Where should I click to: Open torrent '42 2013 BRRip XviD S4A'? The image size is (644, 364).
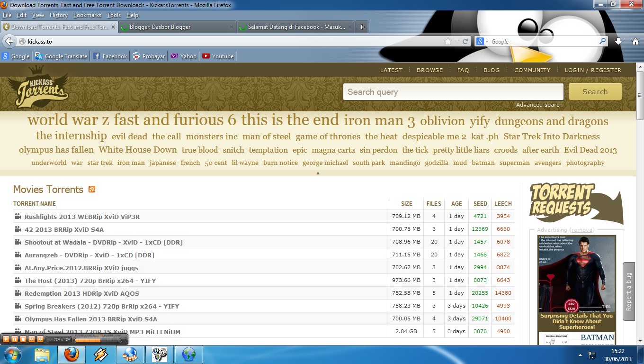pyautogui.click(x=64, y=229)
